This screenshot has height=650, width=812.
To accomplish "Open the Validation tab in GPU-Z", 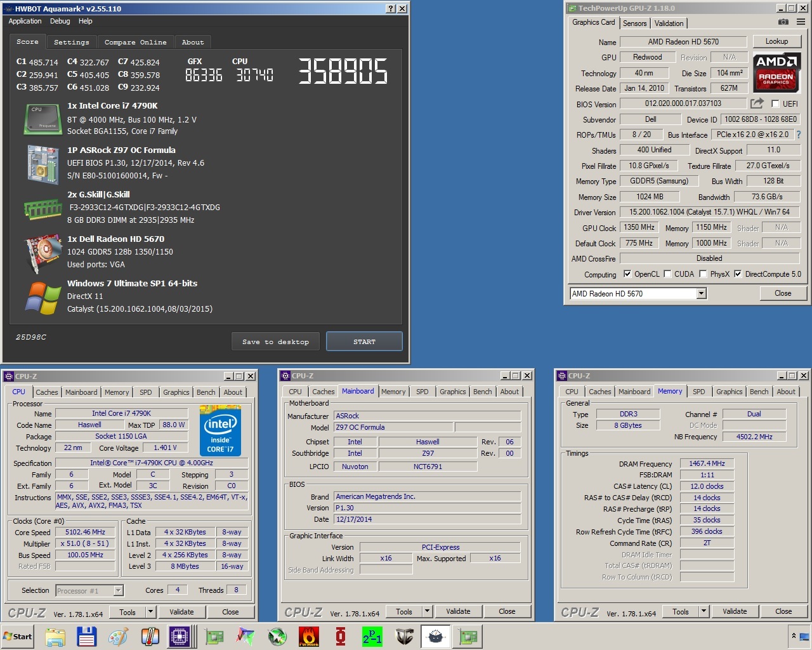I will pos(669,23).
